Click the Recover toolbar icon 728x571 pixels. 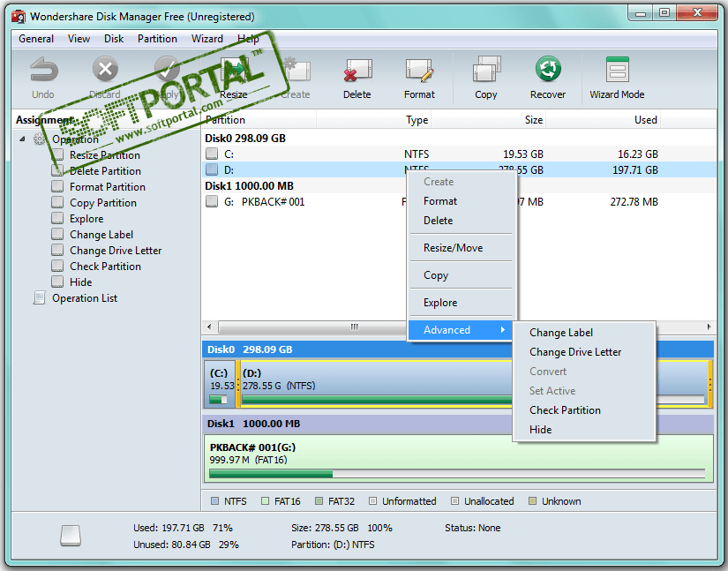[x=548, y=70]
